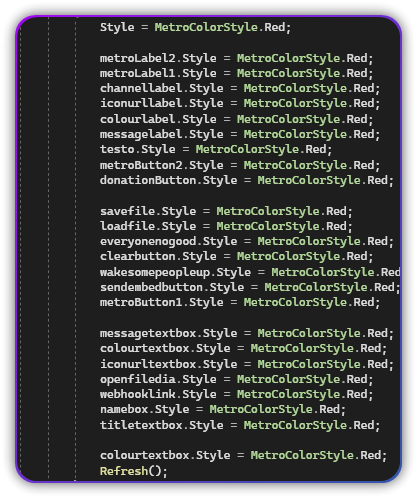The width and height of the screenshot is (417, 498).
Task: Click the messagelabel.Style line
Action: (240, 134)
